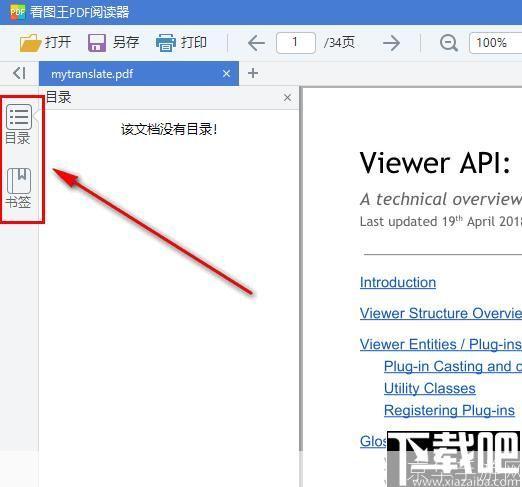Zoom out with the magnifier minus icon
The height and width of the screenshot is (487, 522).
[449, 43]
